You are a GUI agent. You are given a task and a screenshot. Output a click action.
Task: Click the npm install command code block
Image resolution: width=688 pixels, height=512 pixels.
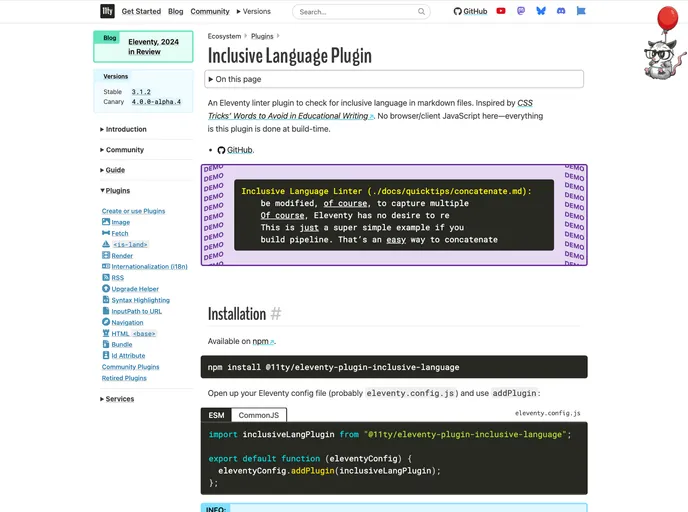[394, 367]
